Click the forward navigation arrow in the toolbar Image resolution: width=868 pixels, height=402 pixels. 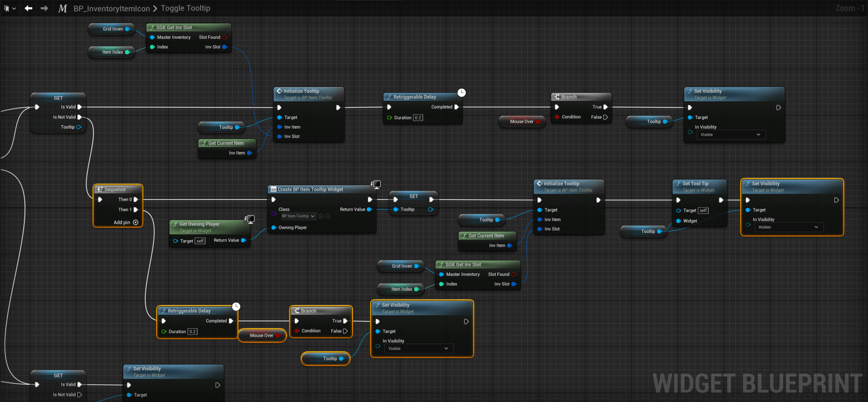44,8
